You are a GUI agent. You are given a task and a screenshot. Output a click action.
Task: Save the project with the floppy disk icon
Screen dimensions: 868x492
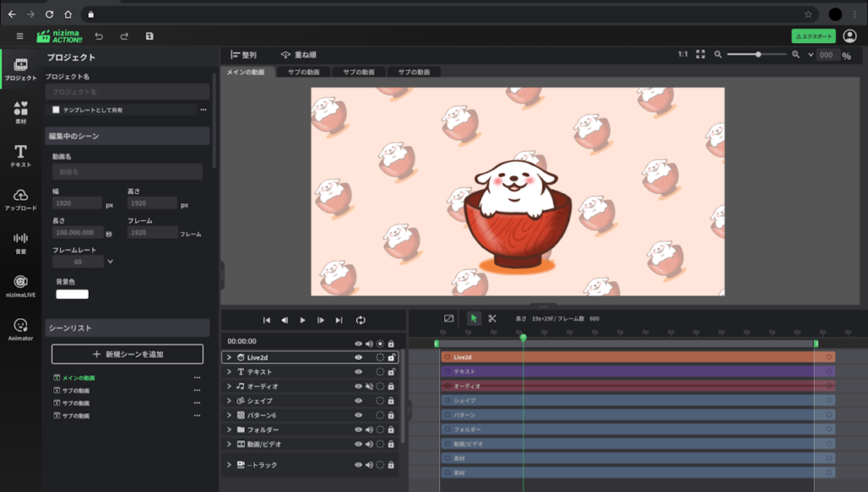point(149,36)
